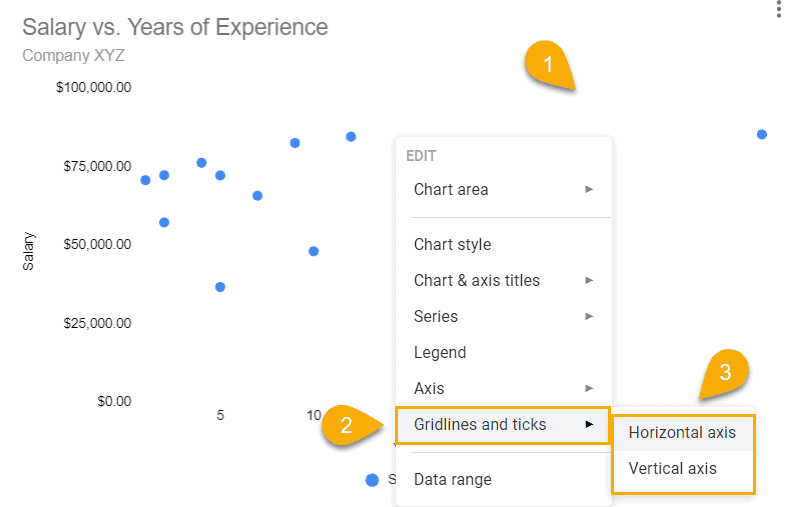Choose the Series menu entry
This screenshot has width=787, height=507.
436,316
